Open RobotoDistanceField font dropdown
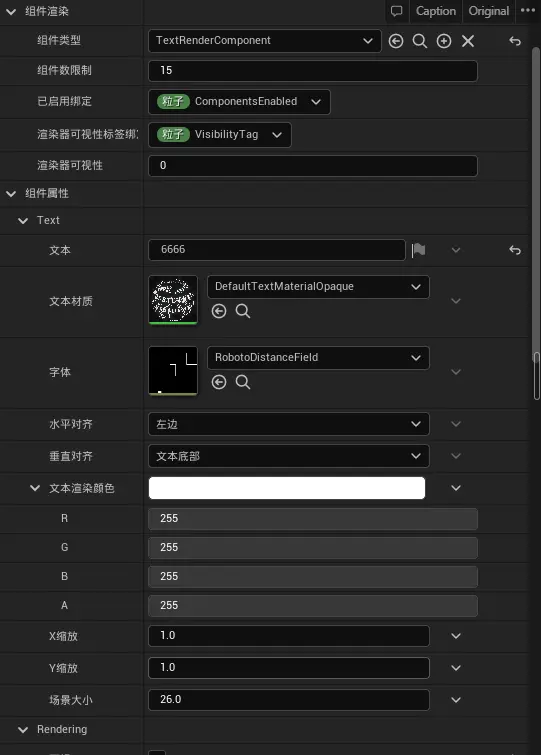541x755 pixels. tap(318, 358)
